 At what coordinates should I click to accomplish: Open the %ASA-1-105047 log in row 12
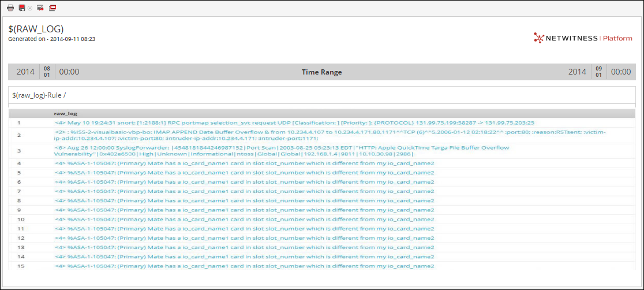click(x=244, y=238)
